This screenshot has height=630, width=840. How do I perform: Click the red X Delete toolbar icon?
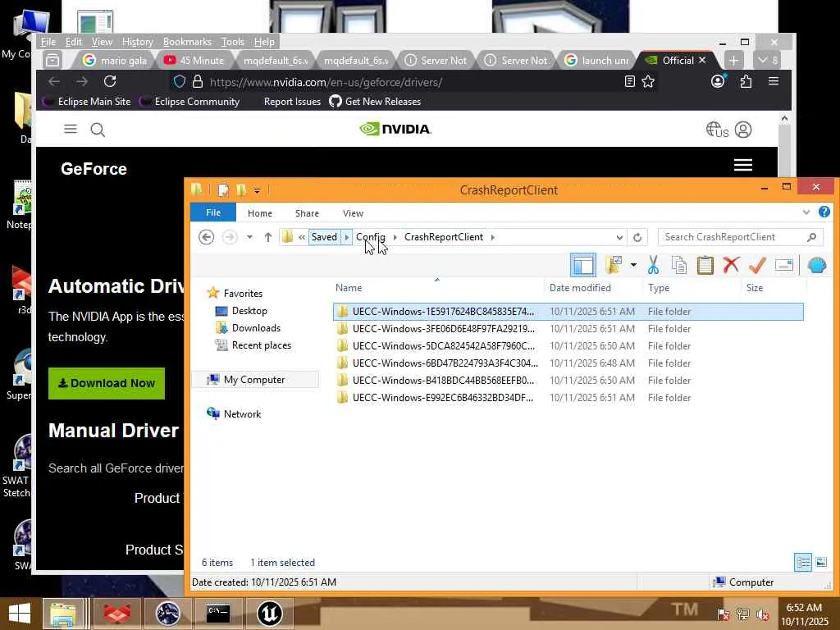731,265
